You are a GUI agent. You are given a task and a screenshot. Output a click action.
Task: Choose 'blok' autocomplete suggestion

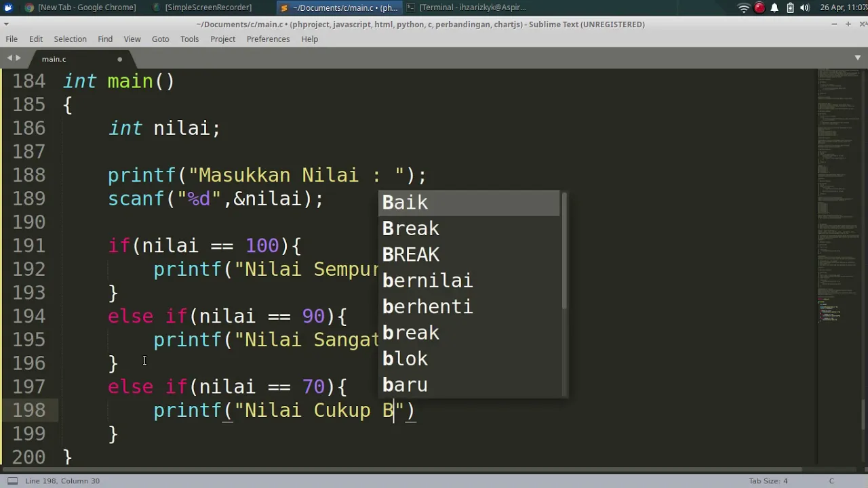pyautogui.click(x=469, y=359)
